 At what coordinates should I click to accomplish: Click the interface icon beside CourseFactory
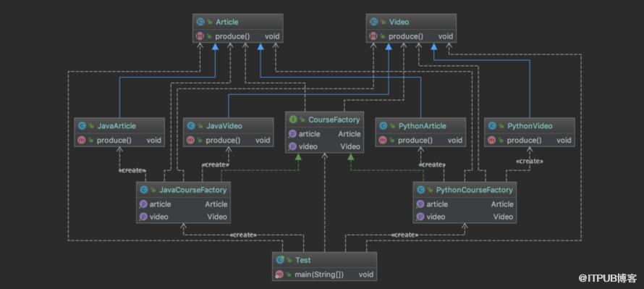(293, 120)
